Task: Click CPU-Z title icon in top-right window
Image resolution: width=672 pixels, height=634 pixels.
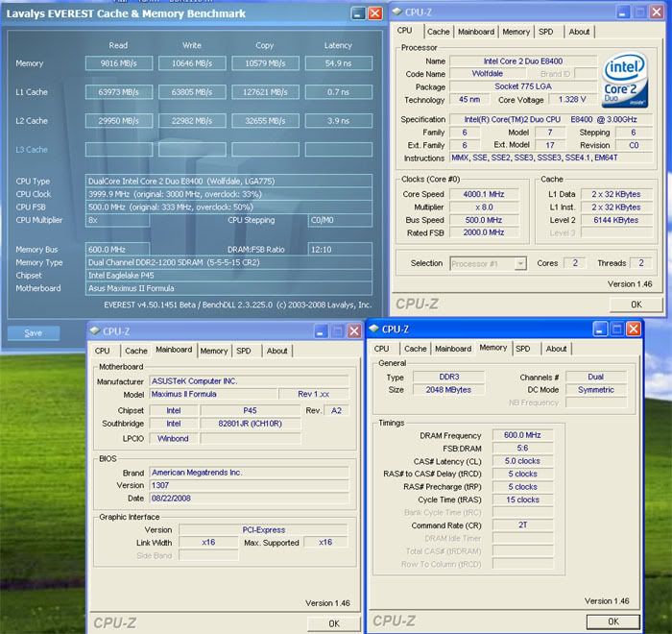Action: point(397,12)
